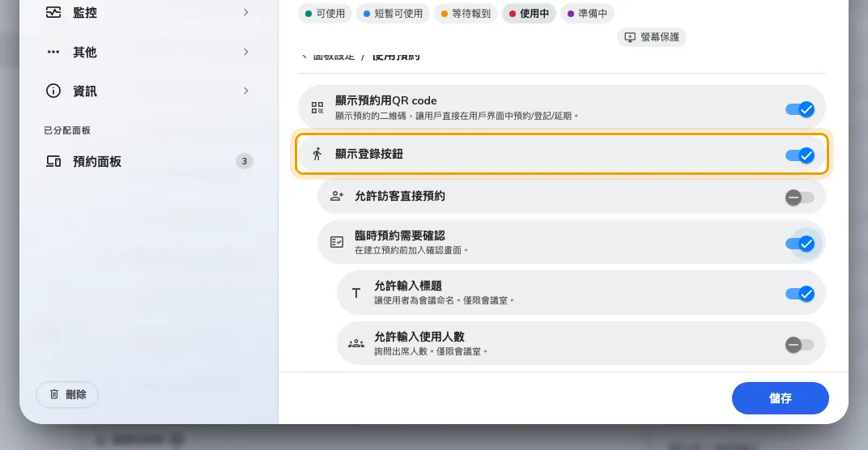Click the trash icon in 刪除 button
Image resolution: width=868 pixels, height=450 pixels.
pyautogui.click(x=53, y=394)
